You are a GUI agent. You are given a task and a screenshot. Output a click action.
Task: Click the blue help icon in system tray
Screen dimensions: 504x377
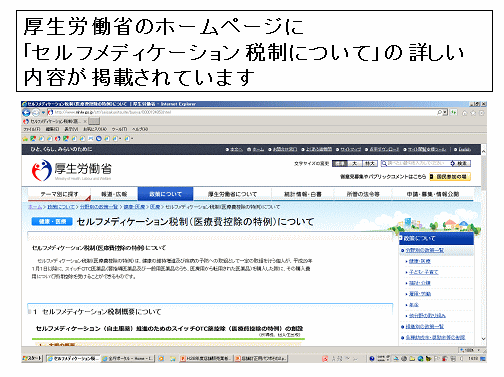[372, 359]
